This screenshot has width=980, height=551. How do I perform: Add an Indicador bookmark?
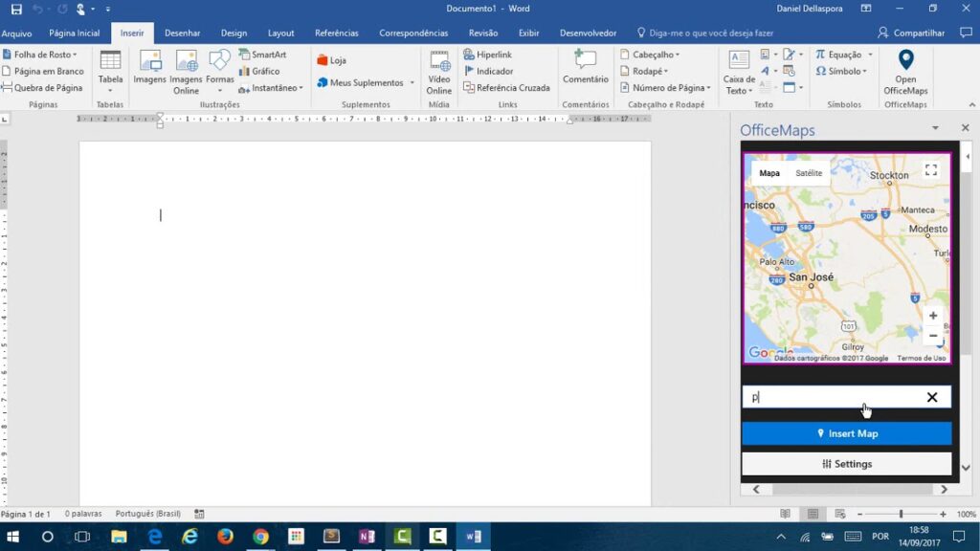point(489,71)
